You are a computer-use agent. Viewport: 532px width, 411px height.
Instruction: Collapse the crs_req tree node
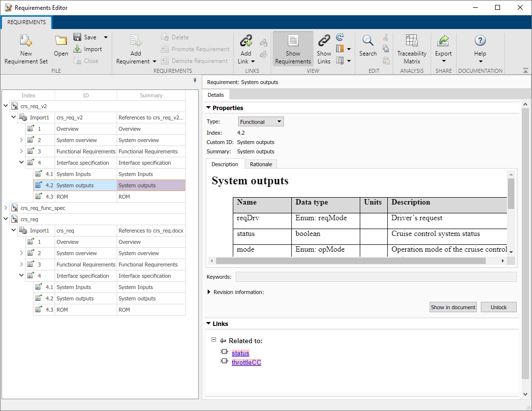[x=6, y=219]
